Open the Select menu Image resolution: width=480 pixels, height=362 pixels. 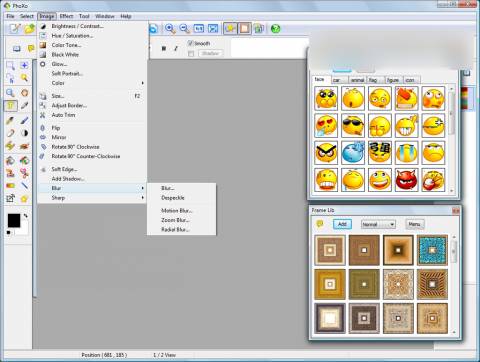(27, 16)
